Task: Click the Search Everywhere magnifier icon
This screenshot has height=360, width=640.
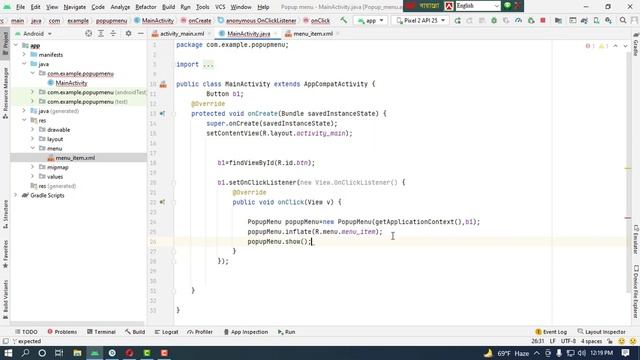Action: (x=623, y=20)
